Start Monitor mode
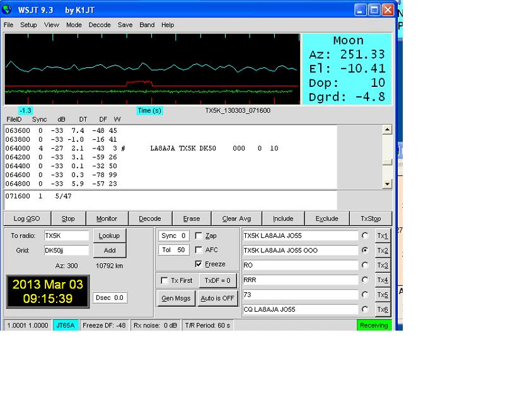The image size is (532, 398). click(107, 219)
